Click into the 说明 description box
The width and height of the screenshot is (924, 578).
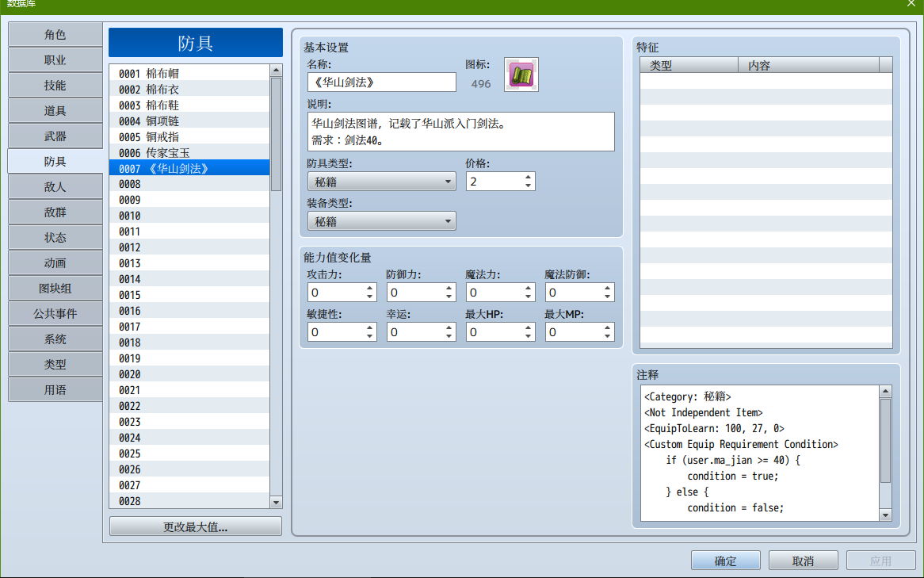[x=461, y=132]
